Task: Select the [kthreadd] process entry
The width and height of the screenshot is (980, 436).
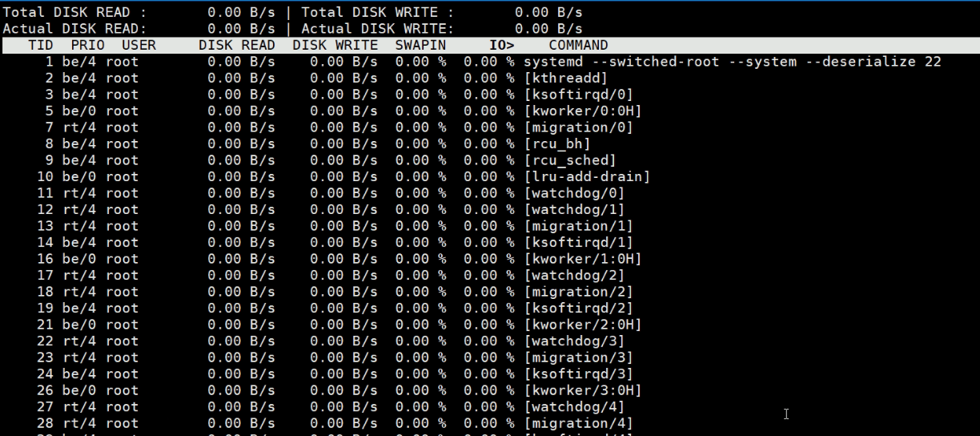Action: click(x=565, y=79)
